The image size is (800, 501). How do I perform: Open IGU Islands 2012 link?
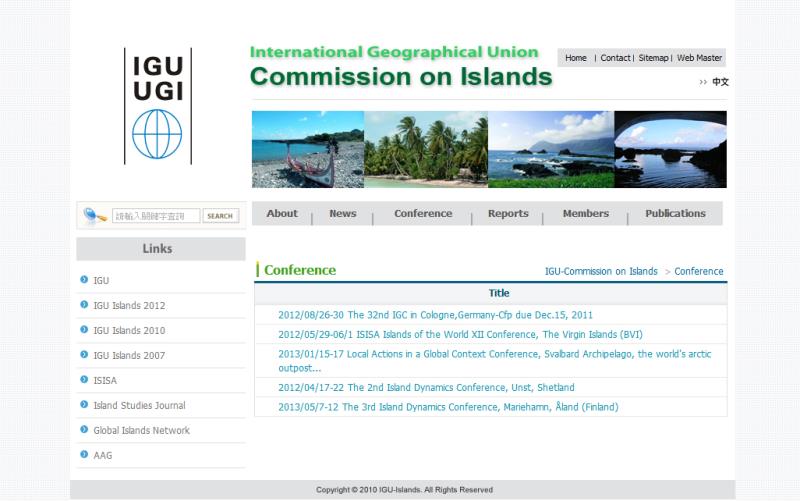[x=129, y=305]
